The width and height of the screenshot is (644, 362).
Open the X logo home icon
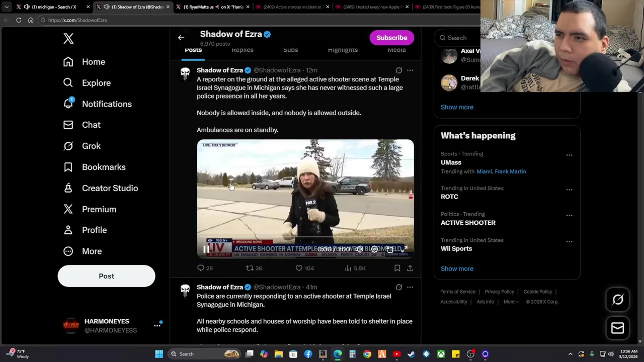click(68, 39)
